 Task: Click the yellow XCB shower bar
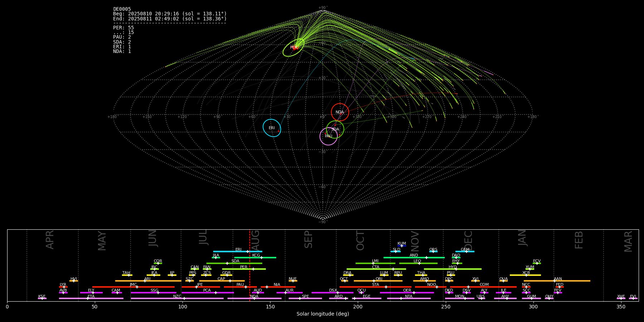tap(525, 275)
